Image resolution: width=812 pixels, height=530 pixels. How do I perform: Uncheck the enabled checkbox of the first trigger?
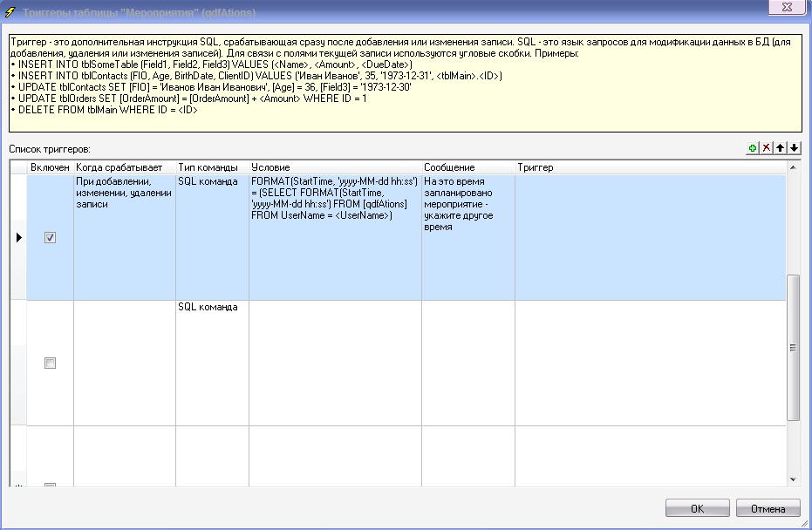click(50, 237)
